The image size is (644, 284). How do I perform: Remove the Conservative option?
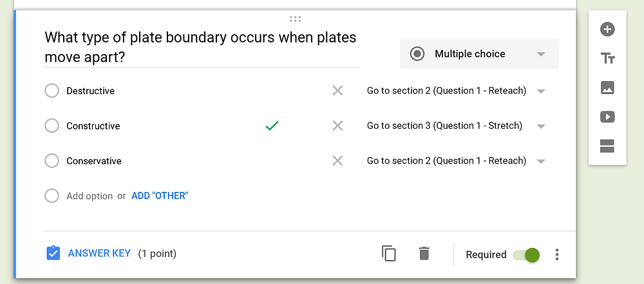(x=337, y=161)
